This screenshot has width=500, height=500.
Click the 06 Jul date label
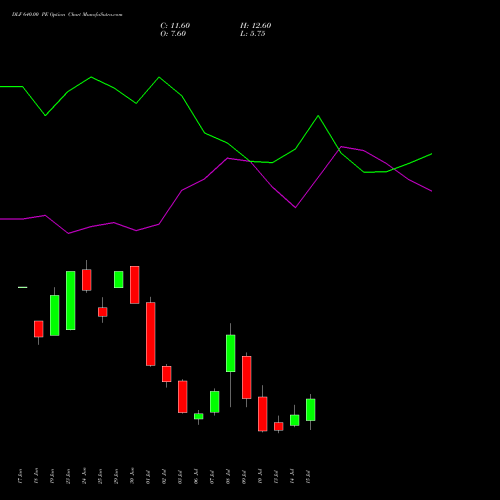[x=196, y=476]
